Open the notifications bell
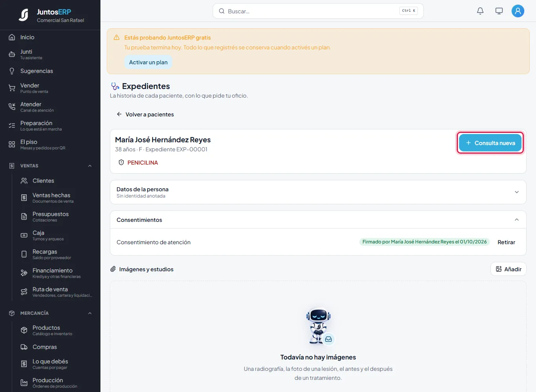536x392 pixels. pos(480,11)
